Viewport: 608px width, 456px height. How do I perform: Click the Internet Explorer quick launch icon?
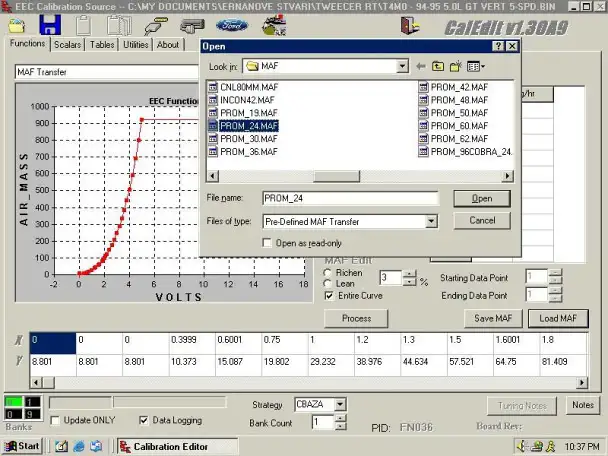tap(78, 446)
